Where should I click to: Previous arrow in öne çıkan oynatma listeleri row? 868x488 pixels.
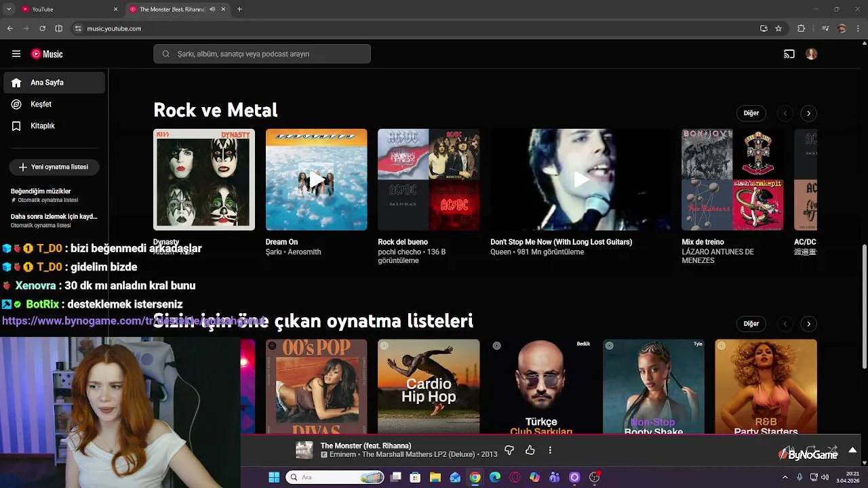click(785, 324)
